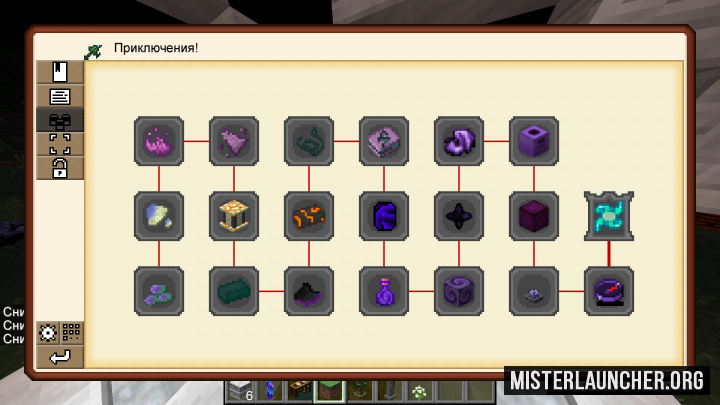Click the pink rune book quest
Image resolution: width=720 pixels, height=405 pixels.
384,141
